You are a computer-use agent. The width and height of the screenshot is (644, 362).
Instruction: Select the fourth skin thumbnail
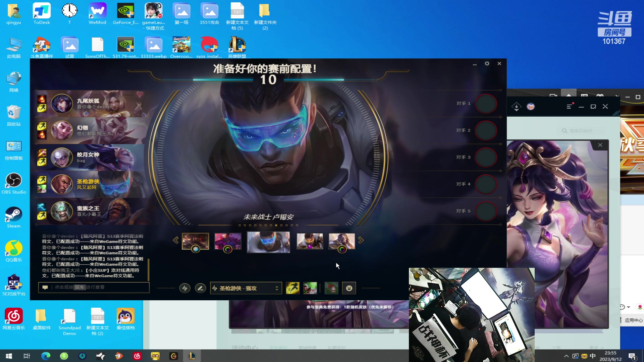click(310, 241)
